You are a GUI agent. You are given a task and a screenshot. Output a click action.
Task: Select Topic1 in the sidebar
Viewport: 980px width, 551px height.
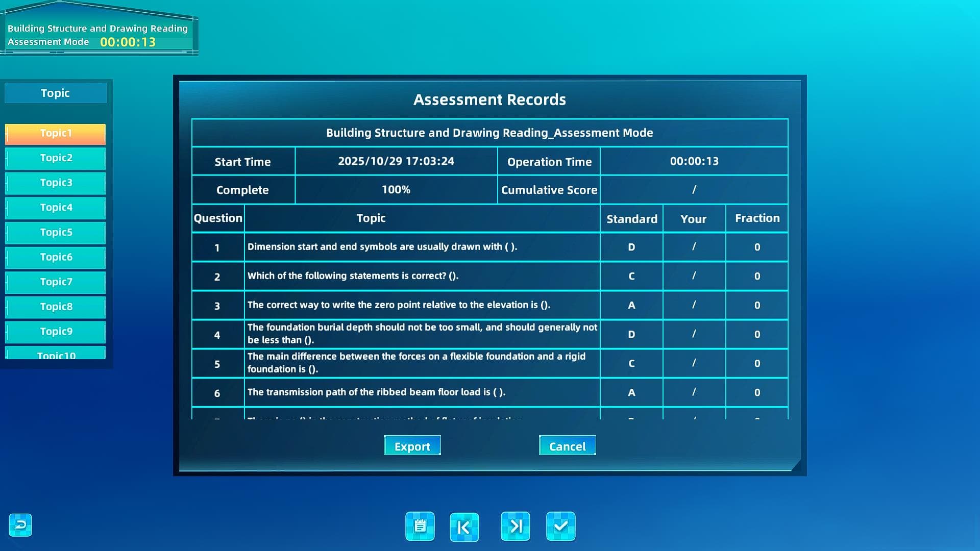[x=56, y=134]
